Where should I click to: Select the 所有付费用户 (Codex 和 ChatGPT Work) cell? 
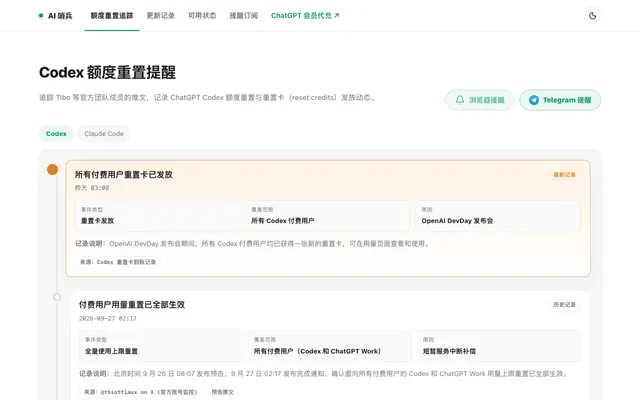click(x=330, y=346)
